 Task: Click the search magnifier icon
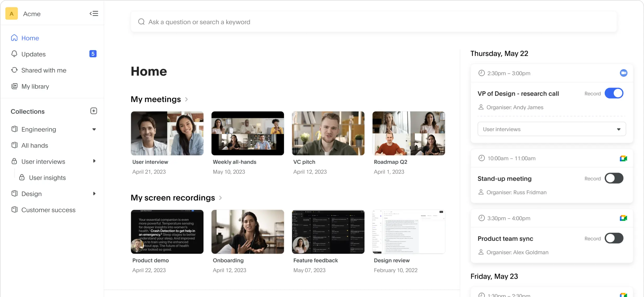point(141,22)
